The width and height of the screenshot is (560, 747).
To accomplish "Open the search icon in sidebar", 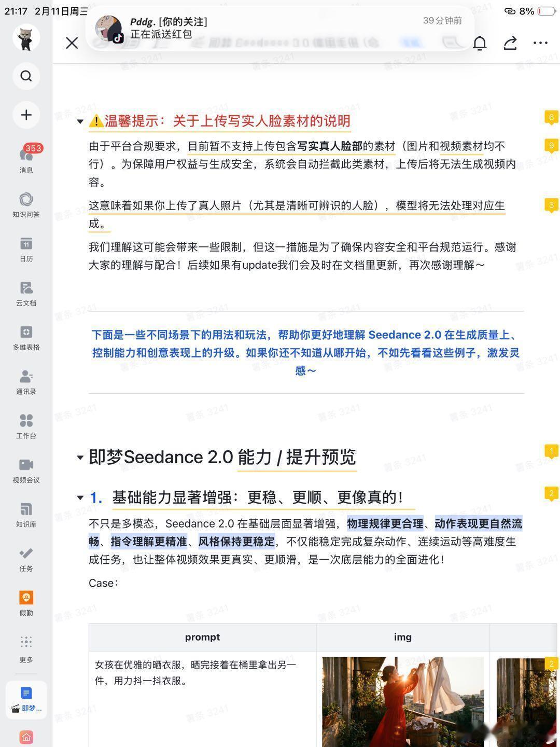I will pyautogui.click(x=26, y=76).
